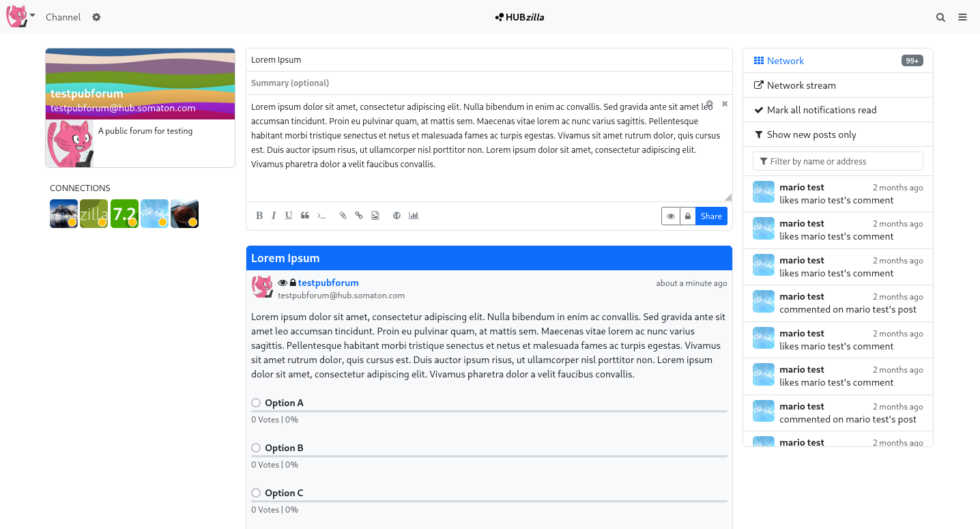Embed an image in the post
Viewport: 980px width, 529px height.
375,216
